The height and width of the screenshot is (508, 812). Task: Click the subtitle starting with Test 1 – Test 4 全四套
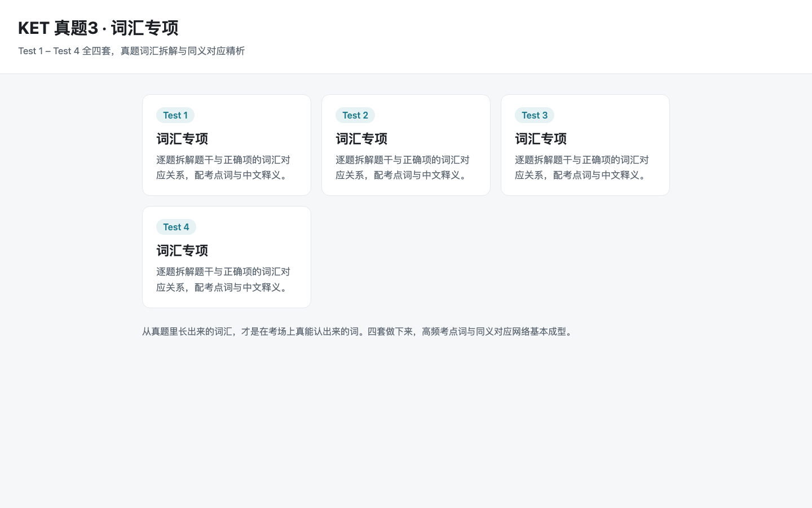click(x=131, y=51)
